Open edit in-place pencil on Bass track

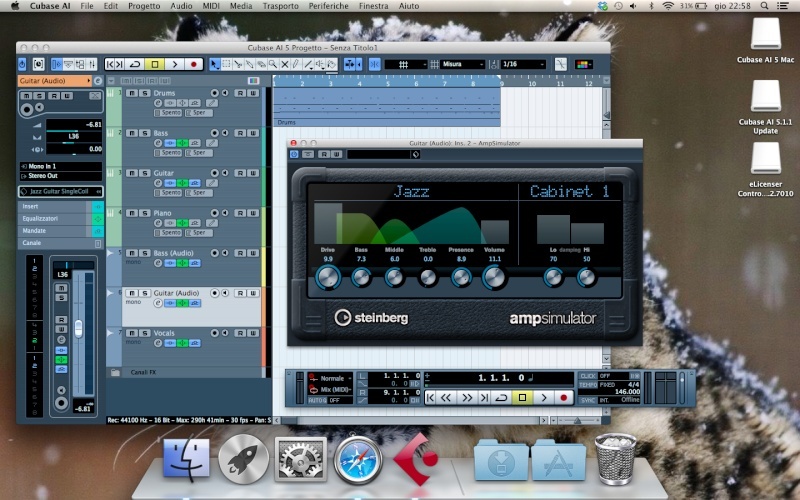(212, 143)
